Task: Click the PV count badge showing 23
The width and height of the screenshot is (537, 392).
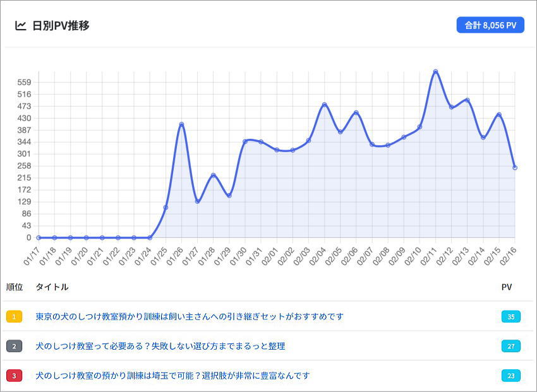Action: 510,376
